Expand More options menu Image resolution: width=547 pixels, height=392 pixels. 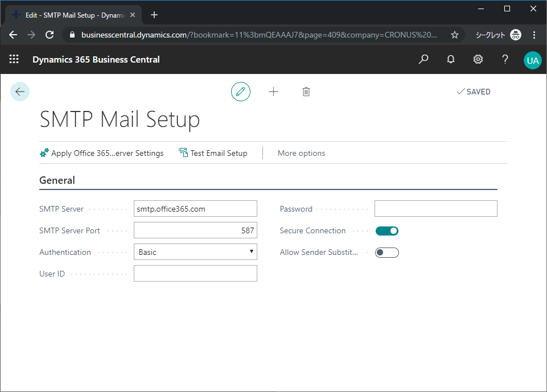coord(302,153)
